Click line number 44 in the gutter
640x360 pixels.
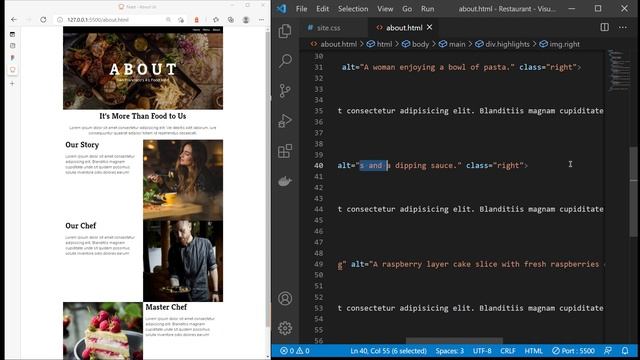pyautogui.click(x=318, y=209)
